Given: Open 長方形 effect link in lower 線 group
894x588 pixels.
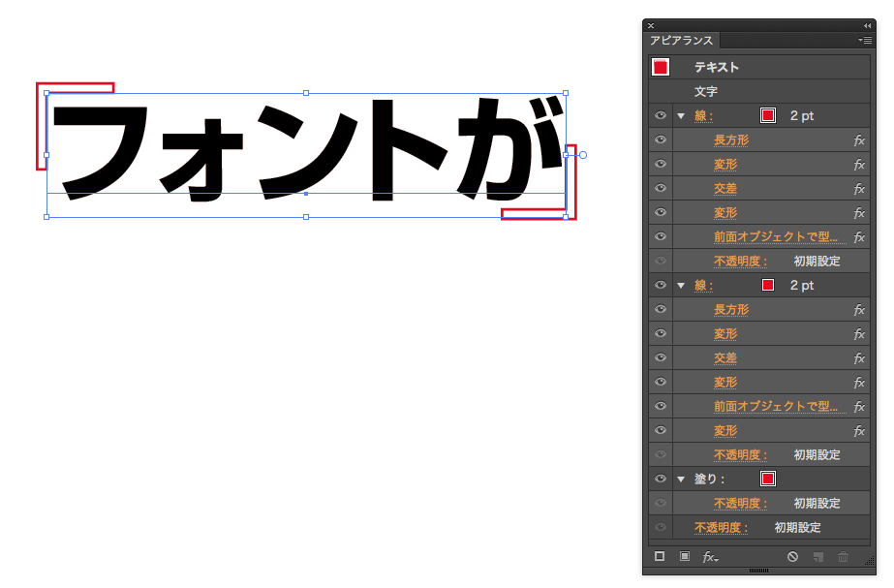Looking at the screenshot, I should (x=731, y=310).
